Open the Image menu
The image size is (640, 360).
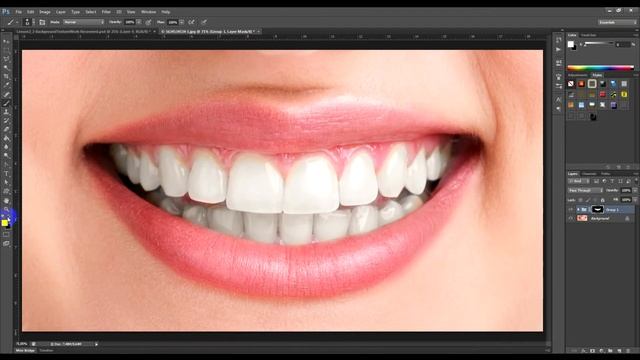44,12
